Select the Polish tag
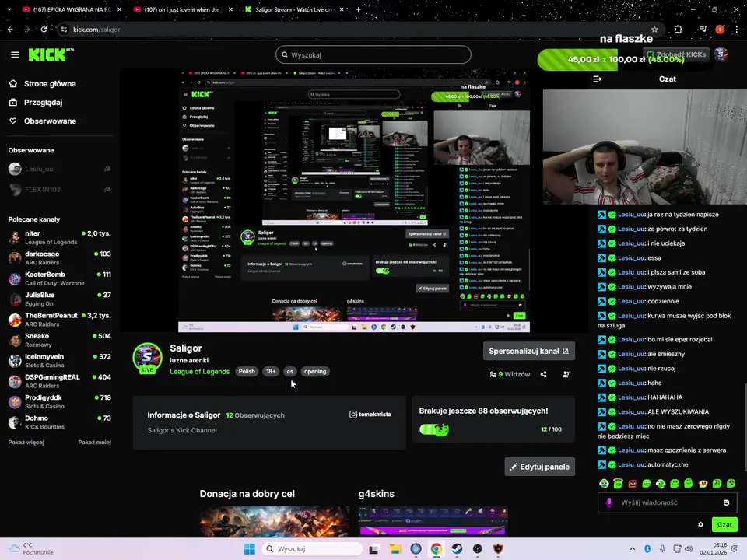Screen dimensions: 747x560 click(x=247, y=372)
